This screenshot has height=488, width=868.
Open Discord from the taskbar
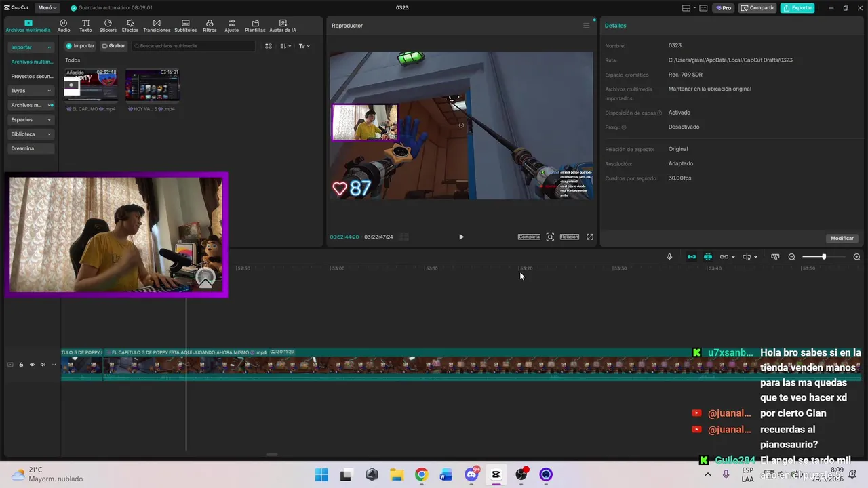pos(471,474)
